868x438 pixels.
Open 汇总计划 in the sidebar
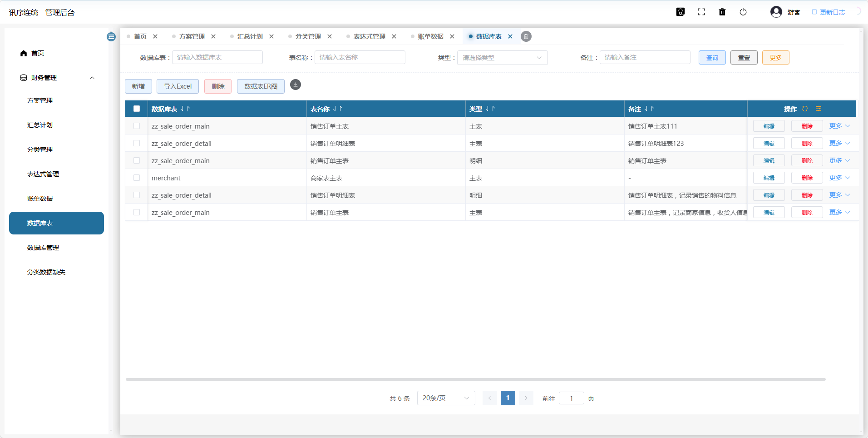coord(56,125)
